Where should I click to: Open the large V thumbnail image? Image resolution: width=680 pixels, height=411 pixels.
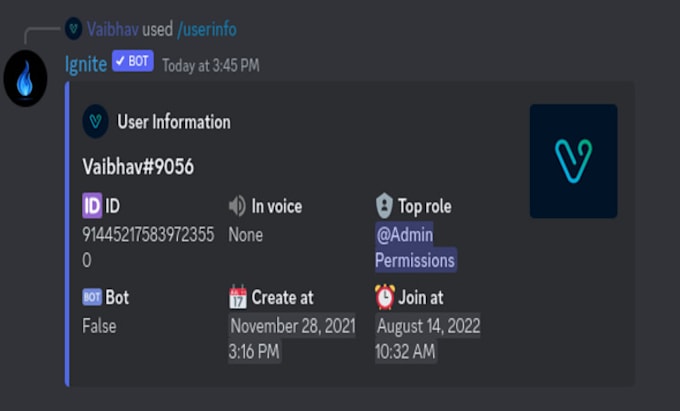573,161
